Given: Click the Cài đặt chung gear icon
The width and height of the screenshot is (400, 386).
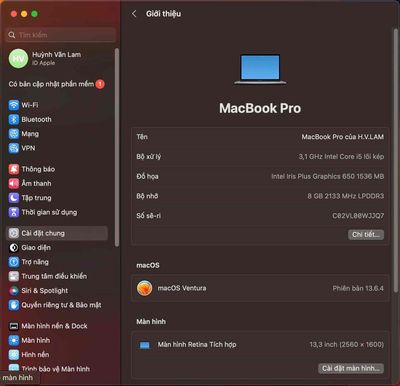Looking at the screenshot, I should (x=14, y=233).
